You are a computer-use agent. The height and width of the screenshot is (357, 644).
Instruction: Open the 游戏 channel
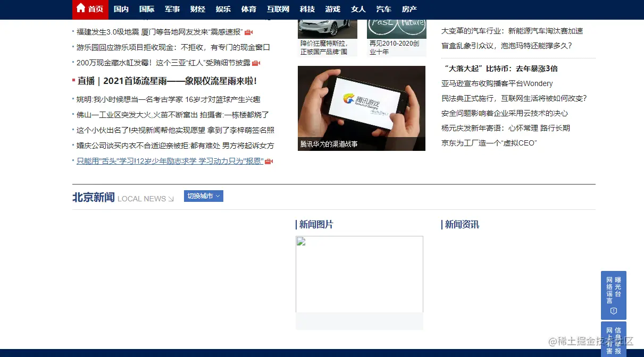pyautogui.click(x=333, y=9)
